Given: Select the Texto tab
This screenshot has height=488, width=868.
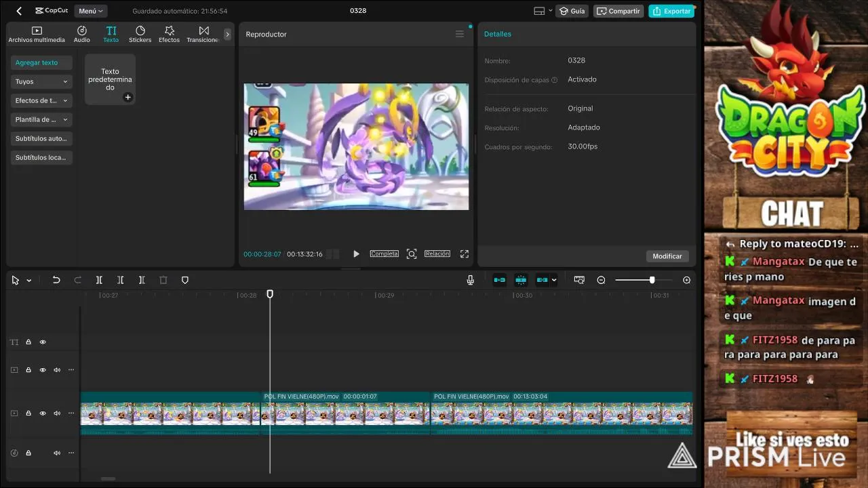Looking at the screenshot, I should (111, 35).
